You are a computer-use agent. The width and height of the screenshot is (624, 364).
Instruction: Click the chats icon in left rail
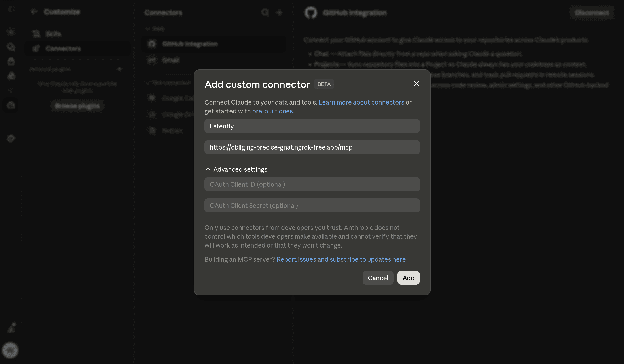[x=11, y=47]
